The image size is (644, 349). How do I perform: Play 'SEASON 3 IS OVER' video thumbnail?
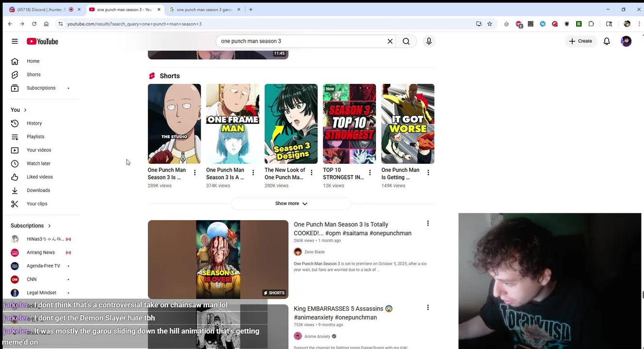pyautogui.click(x=218, y=259)
